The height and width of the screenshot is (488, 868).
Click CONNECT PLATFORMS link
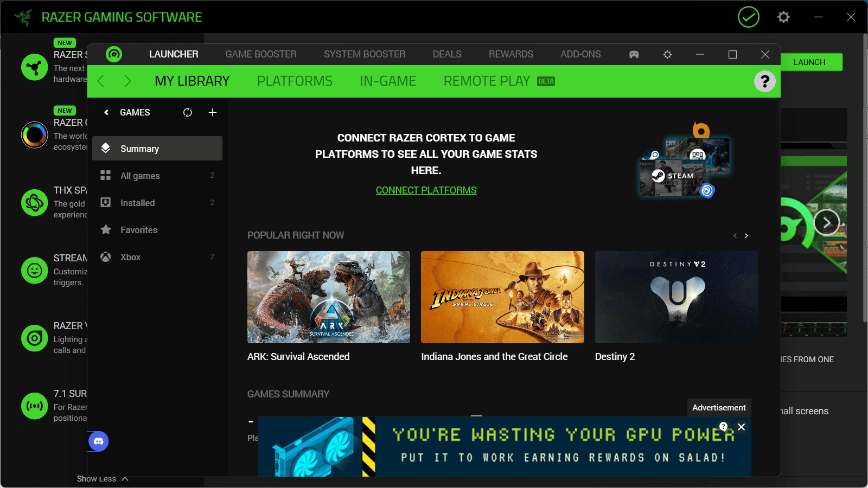click(426, 190)
